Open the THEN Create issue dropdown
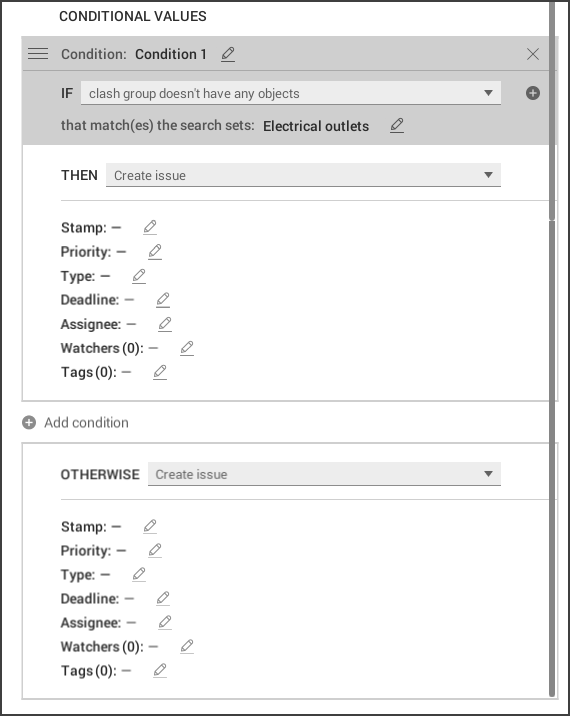The width and height of the screenshot is (570, 716). pyautogui.click(x=303, y=175)
